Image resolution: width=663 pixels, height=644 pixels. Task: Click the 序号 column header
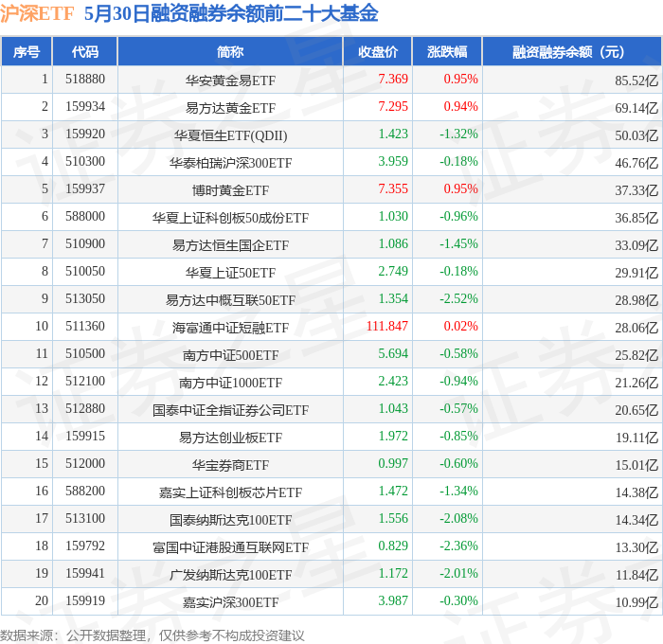click(x=27, y=51)
